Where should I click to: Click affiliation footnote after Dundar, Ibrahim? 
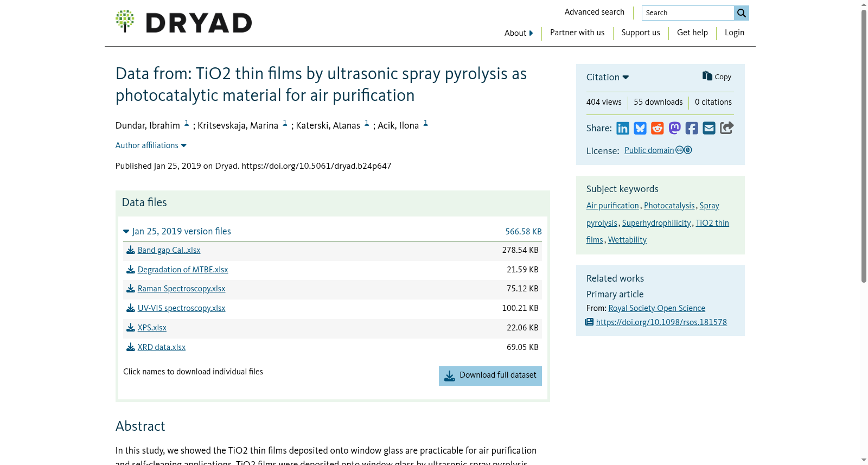click(187, 123)
